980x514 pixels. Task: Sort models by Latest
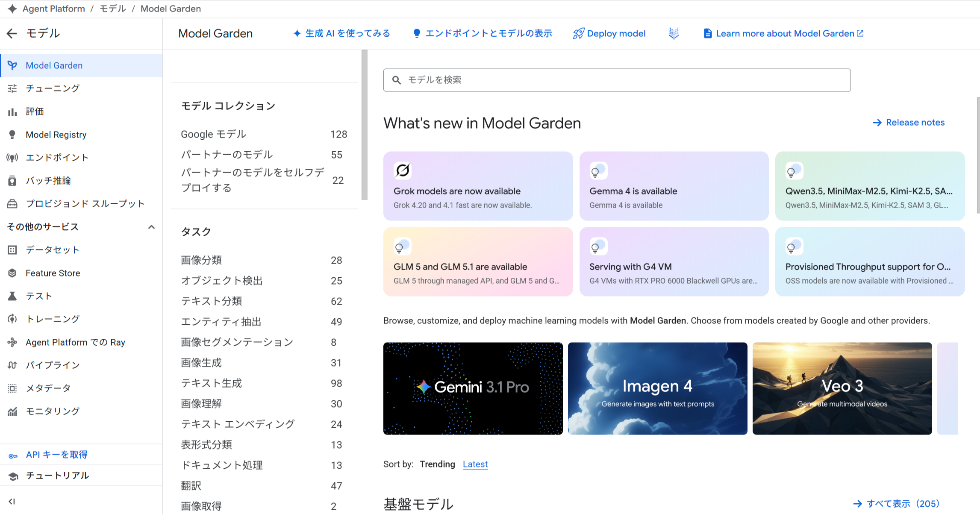pos(475,464)
